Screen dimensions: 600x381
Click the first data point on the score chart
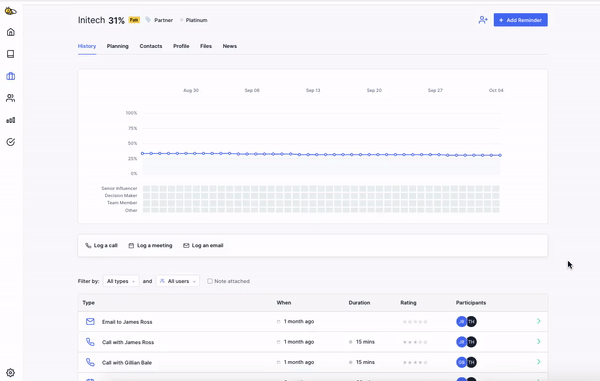(x=142, y=153)
